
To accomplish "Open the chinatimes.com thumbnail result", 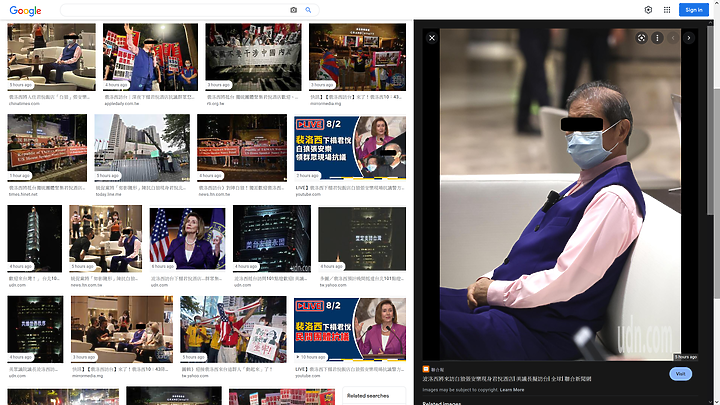I will pos(51,57).
